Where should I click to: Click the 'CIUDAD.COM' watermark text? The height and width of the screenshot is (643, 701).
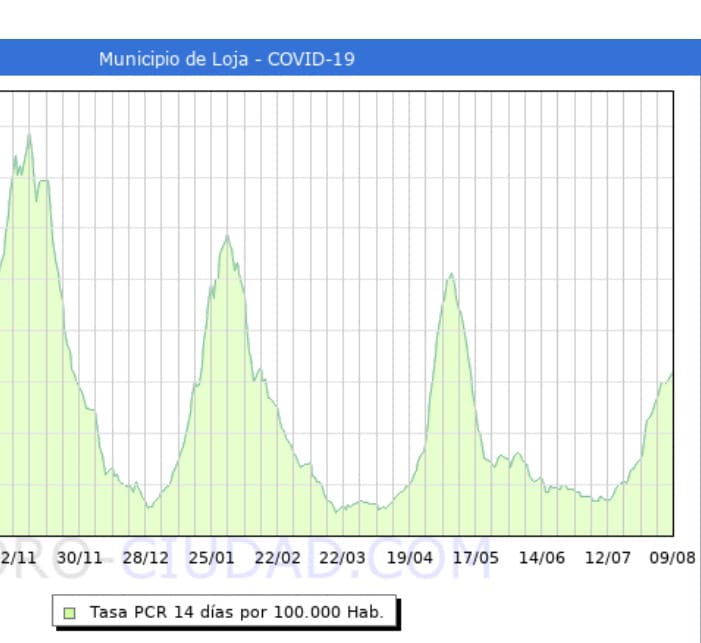tap(253, 556)
